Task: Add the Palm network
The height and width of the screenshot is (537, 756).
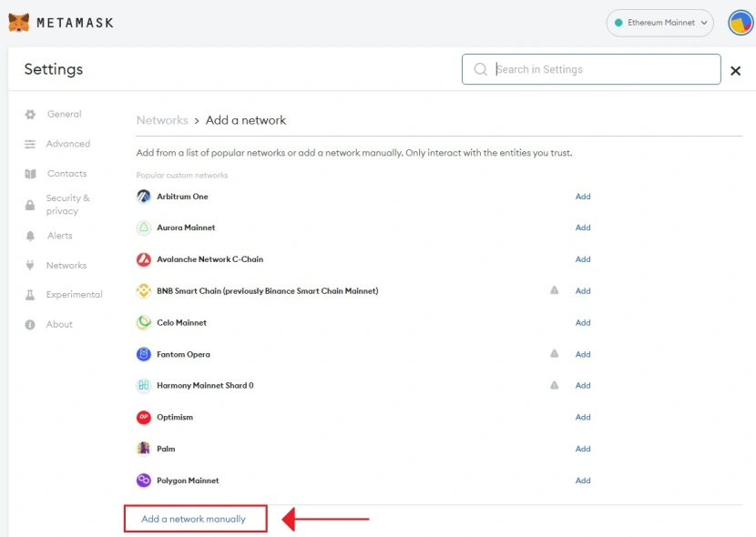Action: point(583,449)
